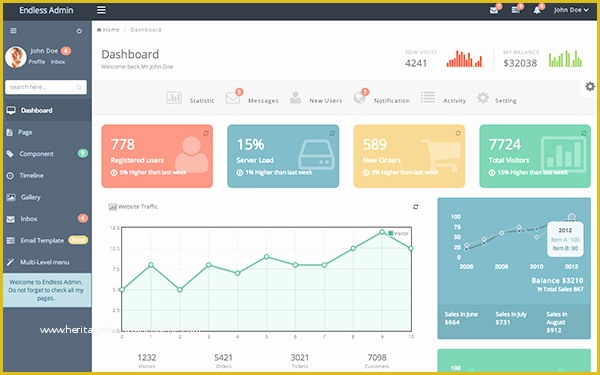This screenshot has width=600, height=375.
Task: Select Dashboard in the sidebar menu
Action: pyautogui.click(x=47, y=111)
